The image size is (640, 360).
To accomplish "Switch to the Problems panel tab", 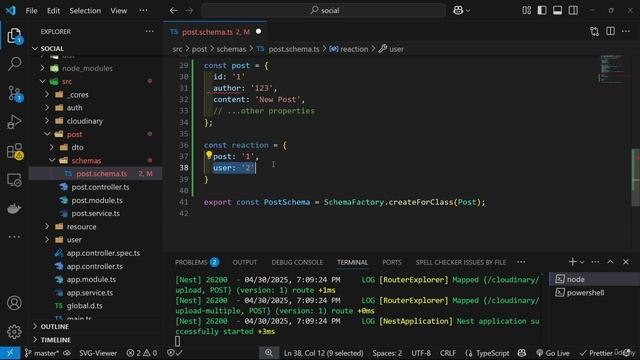I will [197, 262].
